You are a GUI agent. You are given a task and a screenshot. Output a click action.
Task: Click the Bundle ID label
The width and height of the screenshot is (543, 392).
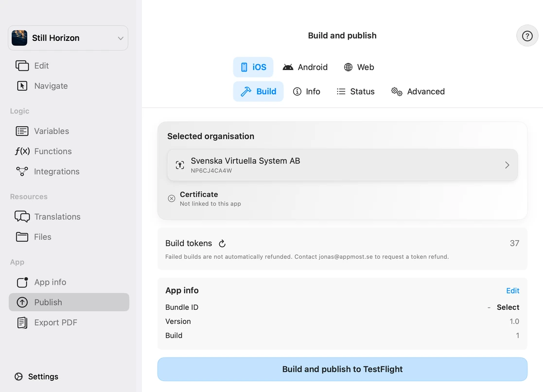point(182,307)
